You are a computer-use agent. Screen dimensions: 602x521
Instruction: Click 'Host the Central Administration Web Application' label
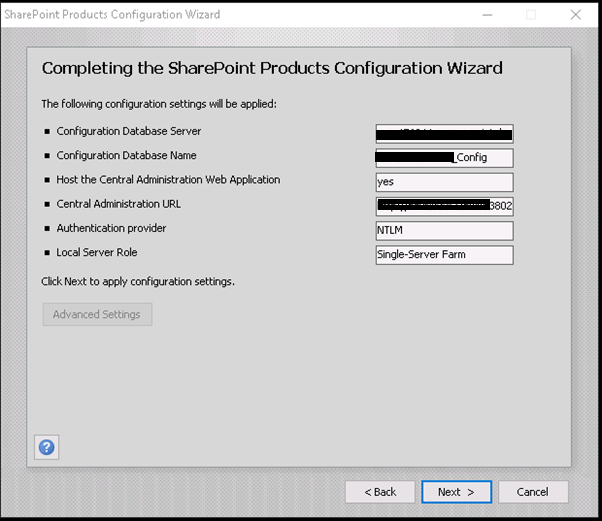click(168, 180)
